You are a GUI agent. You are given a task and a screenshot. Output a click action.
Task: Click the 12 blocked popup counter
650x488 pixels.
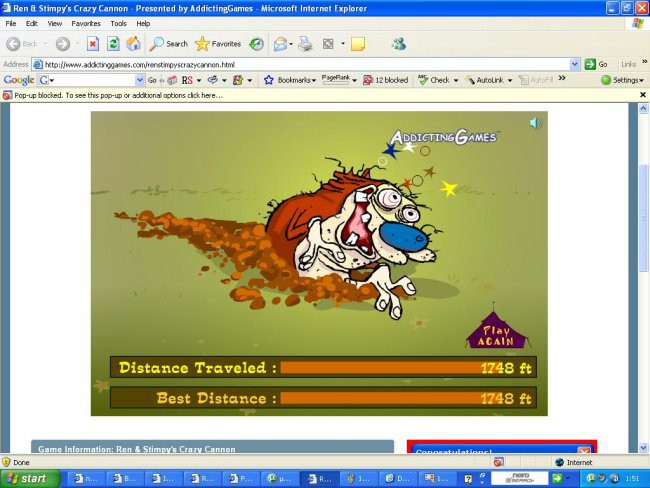(386, 80)
